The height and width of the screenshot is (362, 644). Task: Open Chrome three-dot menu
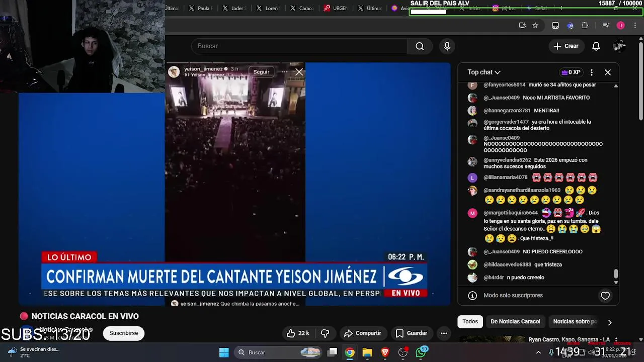[635, 26]
